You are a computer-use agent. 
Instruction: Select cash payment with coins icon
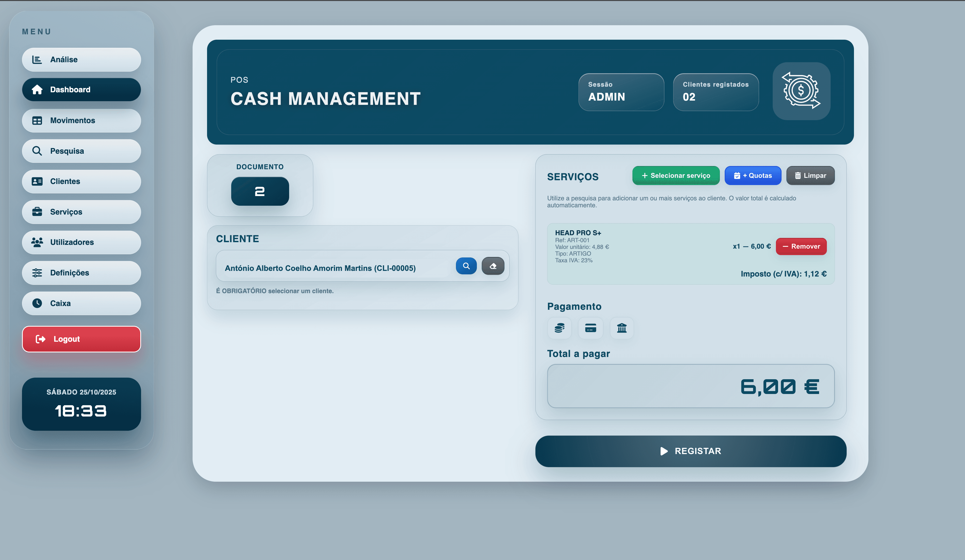pyautogui.click(x=559, y=328)
